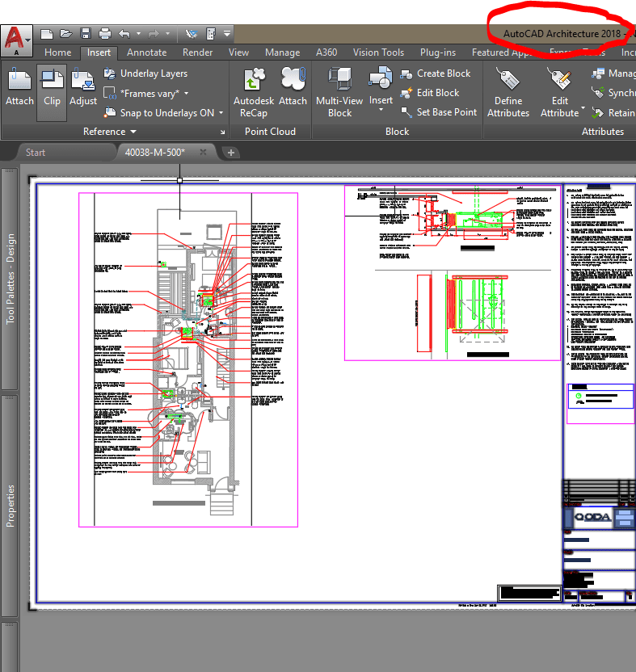Screen dimensions: 636x672
Task: Click the Adjust reference button
Action: tap(83, 87)
